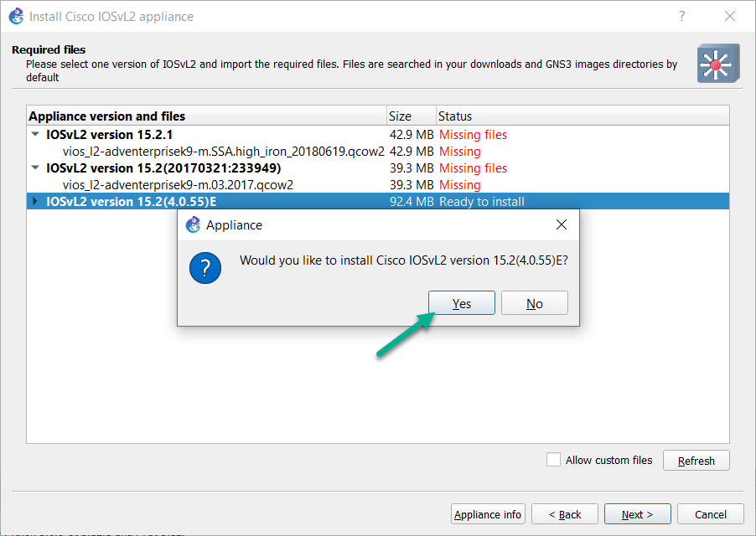Select vios_l2-adventerprisek9-m.SSA.high_iron_20180619.qcow2 file row
Screen dimensions: 756x536
[x=378, y=152]
